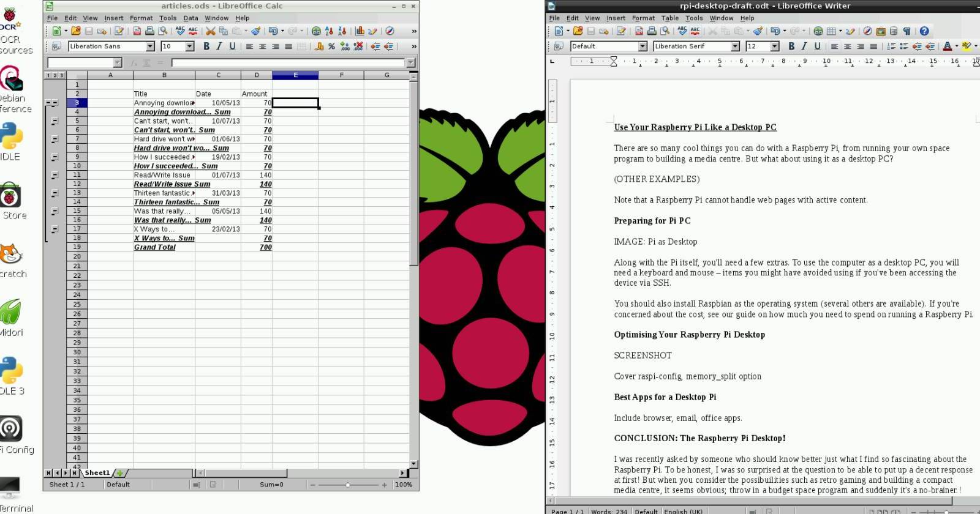Click Increase Indent in Calc formatting bar
The width and height of the screenshot is (980, 514).
coord(388,46)
